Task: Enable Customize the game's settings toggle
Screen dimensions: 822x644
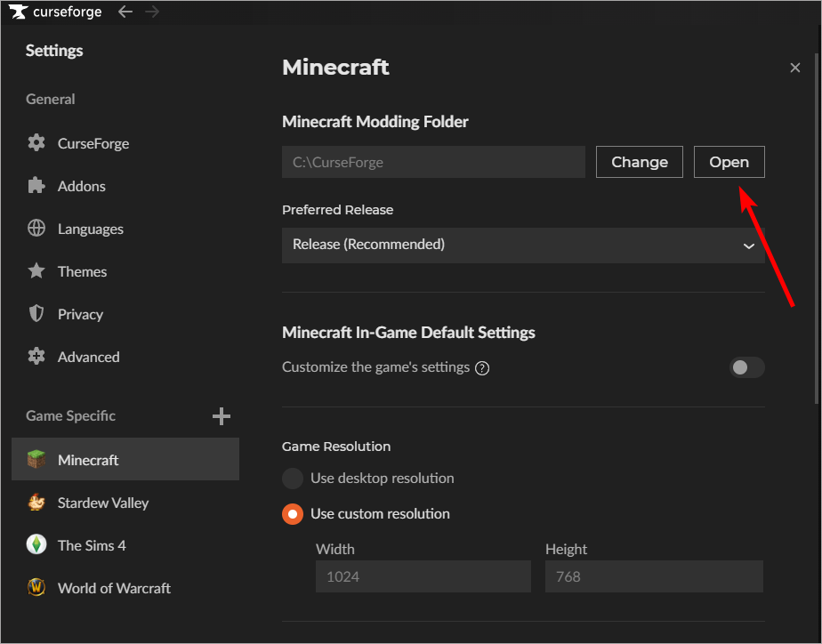Action: point(746,367)
